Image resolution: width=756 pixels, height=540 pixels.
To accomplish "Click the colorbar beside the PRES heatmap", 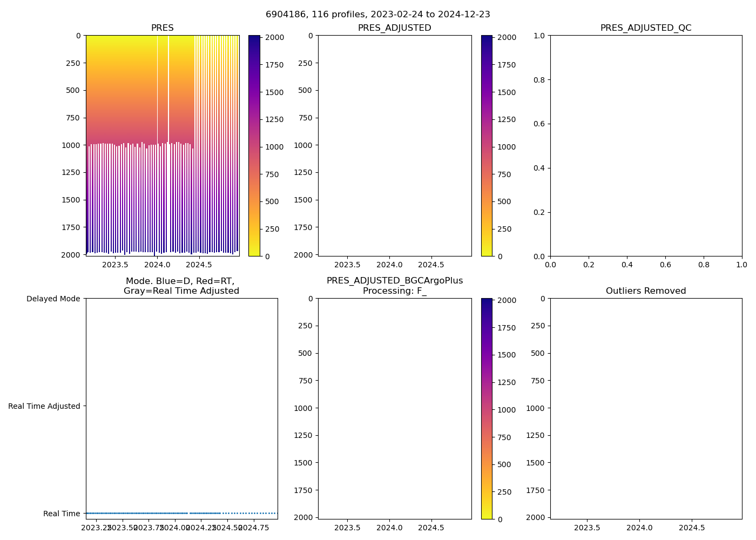I will tap(254, 146).
